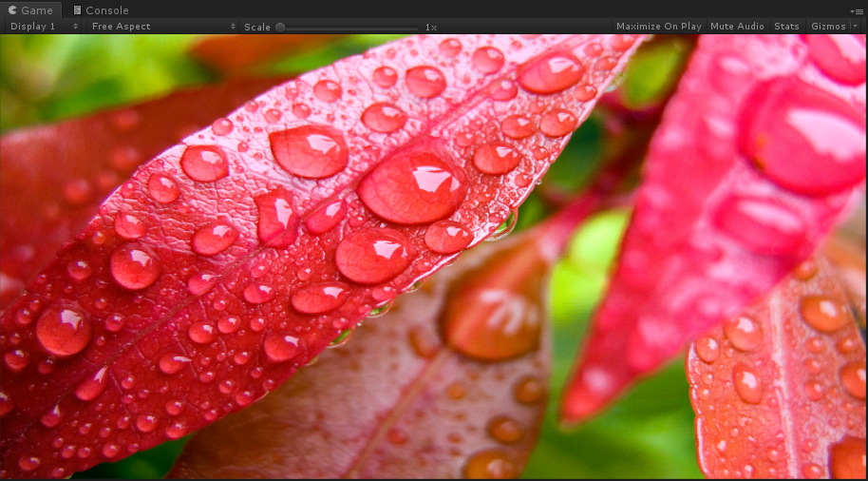Click the Scale label text
Viewport: 868px width, 481px height.
(x=257, y=27)
